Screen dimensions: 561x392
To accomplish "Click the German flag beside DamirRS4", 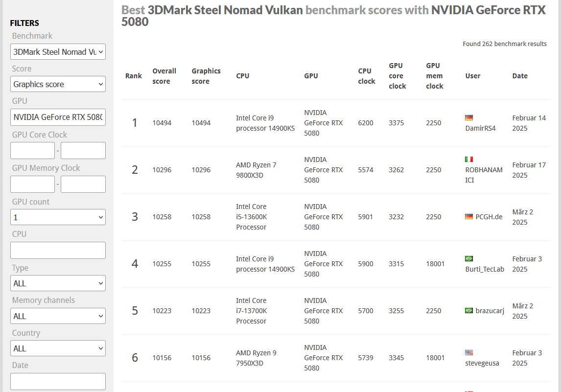I will 469,117.
